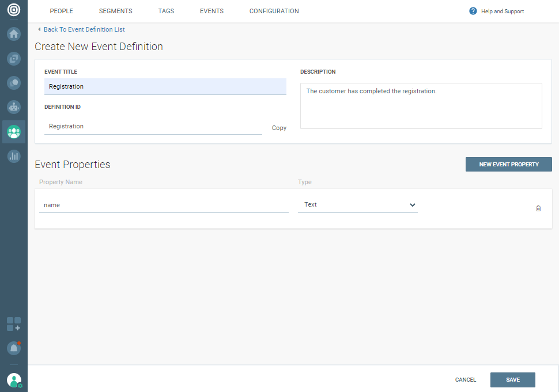The image size is (559, 392).
Task: Click the logo icon at top left
Action: [14, 10]
